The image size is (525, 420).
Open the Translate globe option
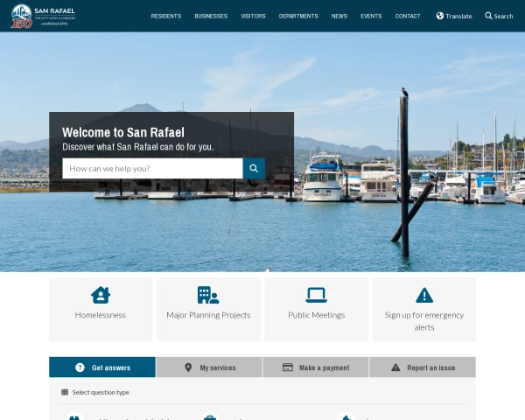454,16
